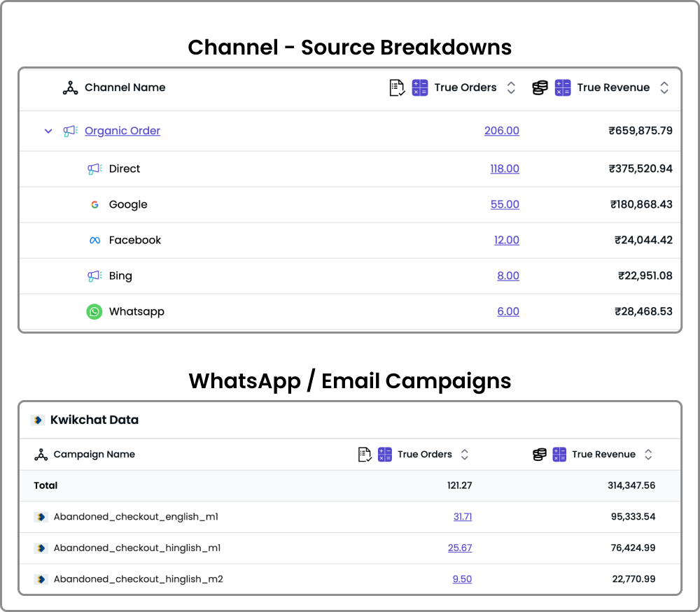Click the 118.00 Direct orders link
The image size is (700, 612).
504,169
